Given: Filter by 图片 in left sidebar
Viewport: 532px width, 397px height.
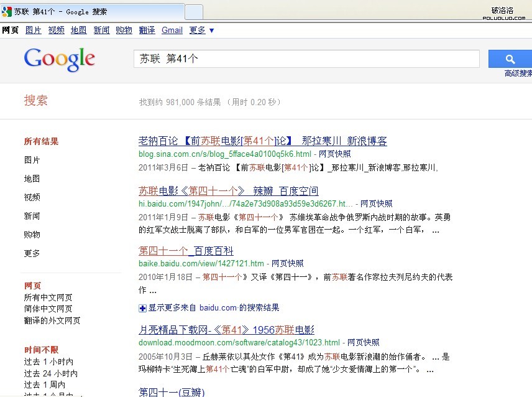Looking at the screenshot, I should click(32, 160).
